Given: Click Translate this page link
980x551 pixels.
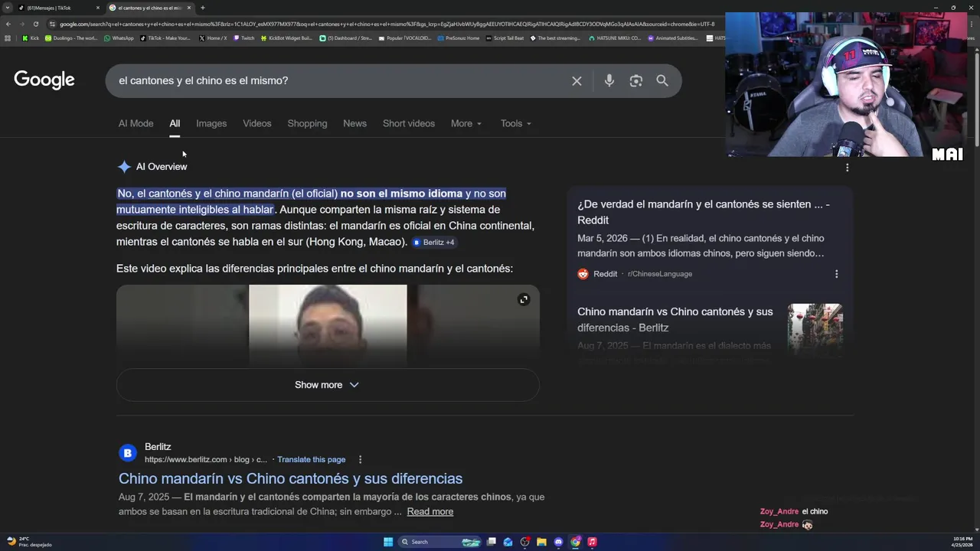Looking at the screenshot, I should [311, 459].
